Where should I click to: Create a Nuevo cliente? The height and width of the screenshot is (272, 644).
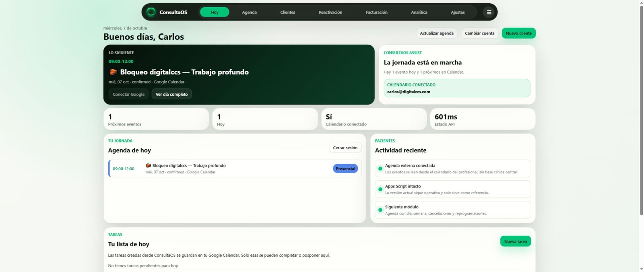click(519, 33)
